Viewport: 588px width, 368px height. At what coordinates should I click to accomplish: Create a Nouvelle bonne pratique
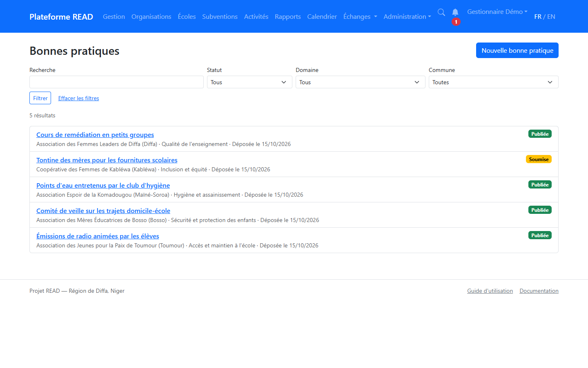pyautogui.click(x=517, y=50)
